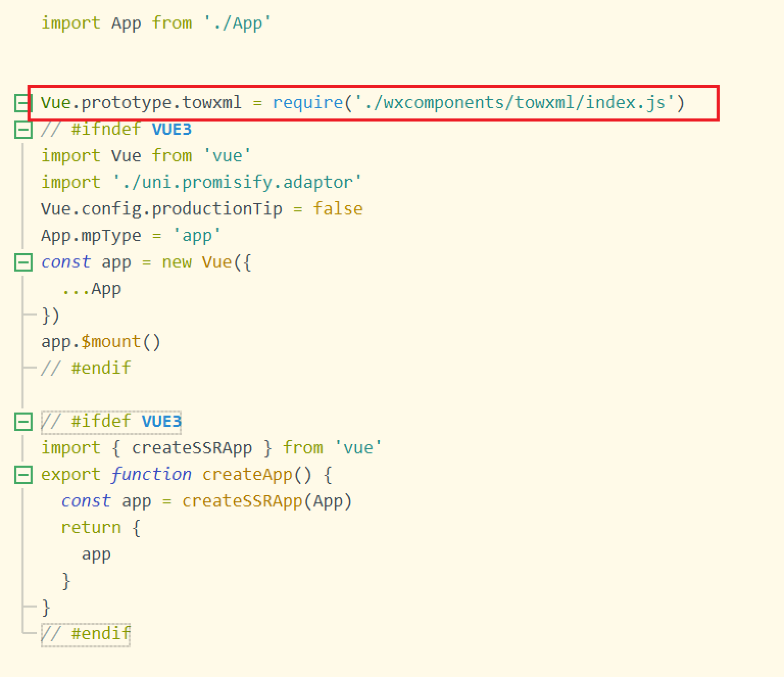
Task: Select the false keyword on the productionTip line
Action: point(338,208)
